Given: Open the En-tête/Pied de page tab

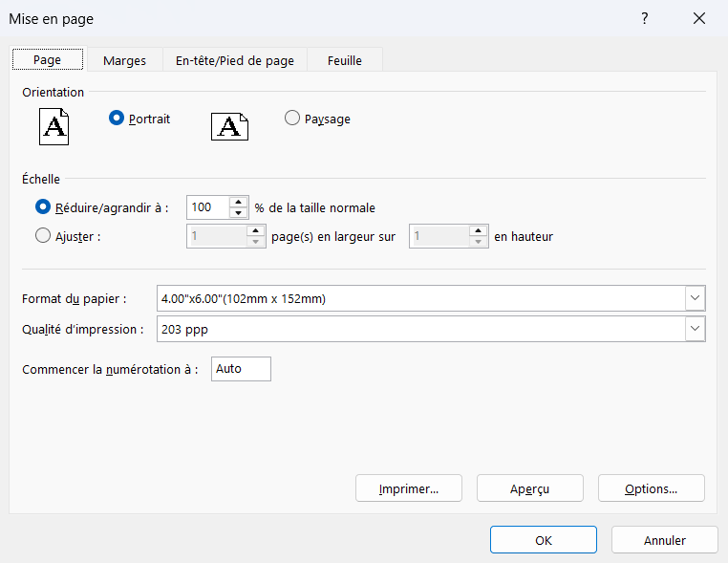Looking at the screenshot, I should pos(235,60).
